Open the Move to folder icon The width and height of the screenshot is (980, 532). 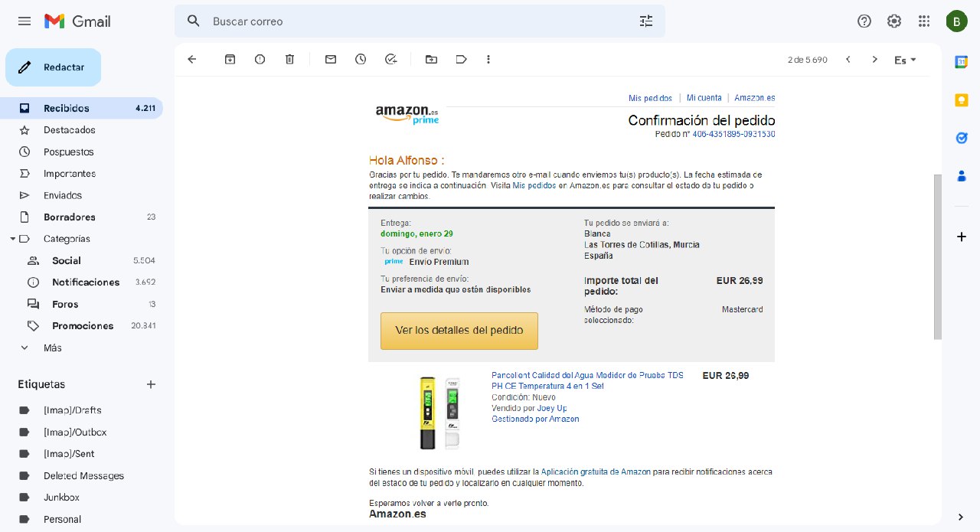(431, 59)
